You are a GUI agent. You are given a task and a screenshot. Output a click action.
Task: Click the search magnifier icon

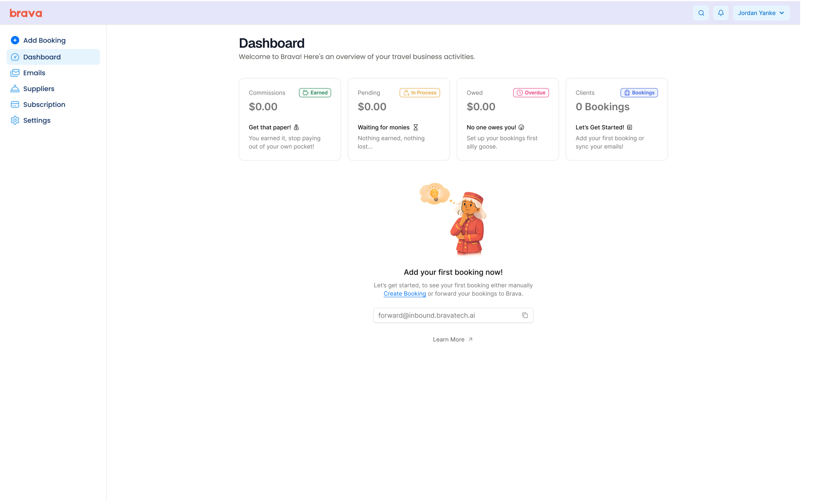[701, 13]
